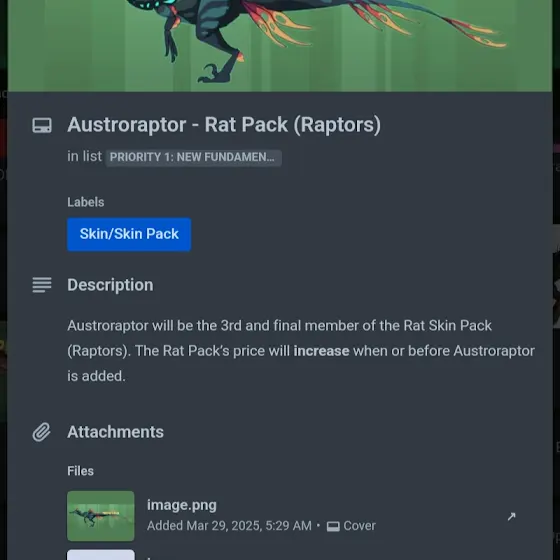Viewport: 560px width, 560px height.
Task: Click the Files subheading
Action: tap(80, 471)
